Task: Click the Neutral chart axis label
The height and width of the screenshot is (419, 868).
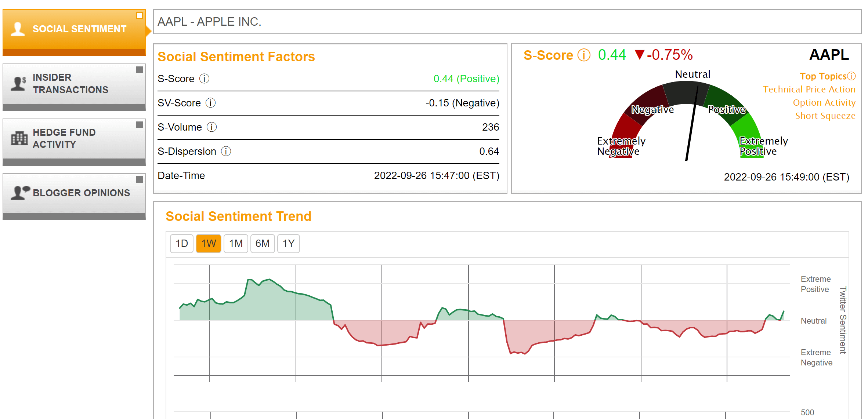Action: pyautogui.click(x=814, y=321)
